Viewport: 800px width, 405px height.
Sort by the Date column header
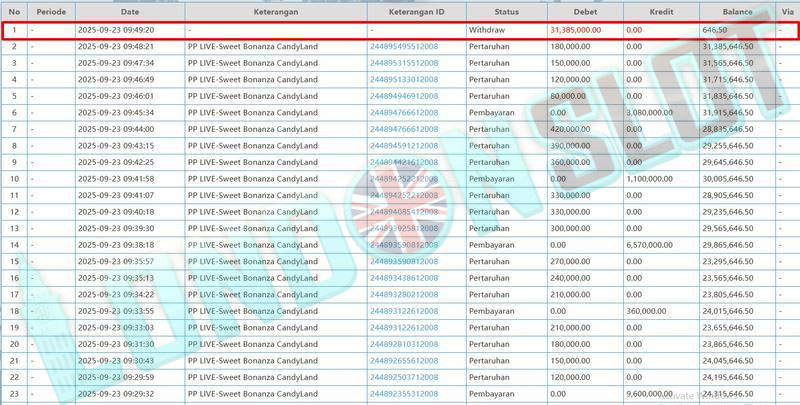[129, 11]
